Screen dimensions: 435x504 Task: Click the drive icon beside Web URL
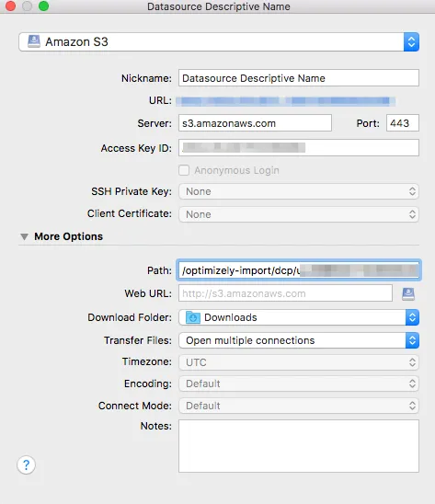pos(408,293)
